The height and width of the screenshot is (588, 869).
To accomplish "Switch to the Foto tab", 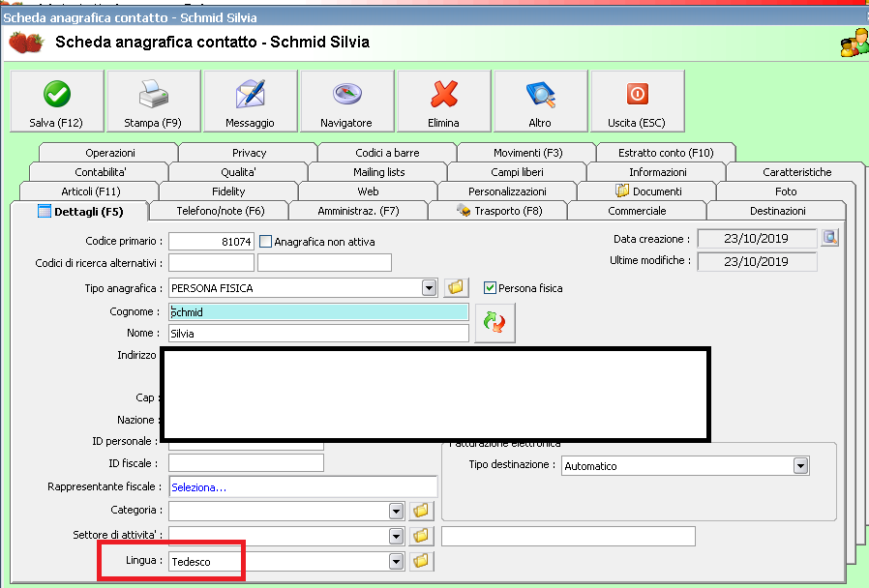I will pyautogui.click(x=786, y=191).
